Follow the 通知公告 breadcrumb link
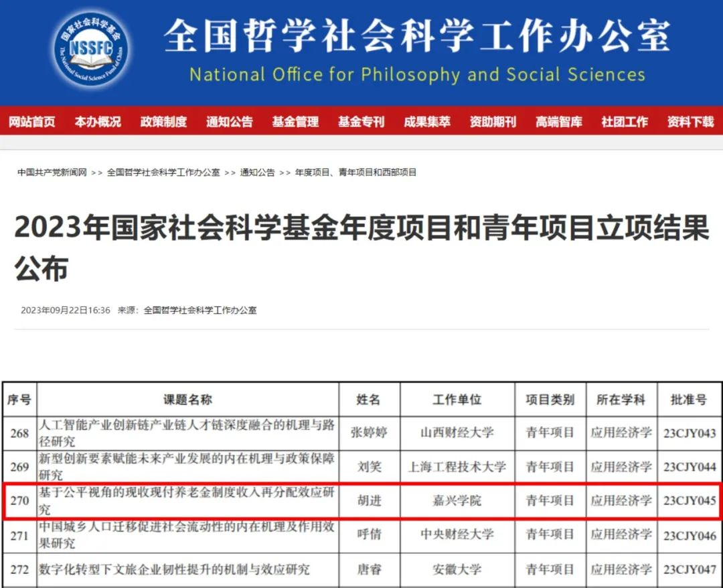 (x=258, y=173)
